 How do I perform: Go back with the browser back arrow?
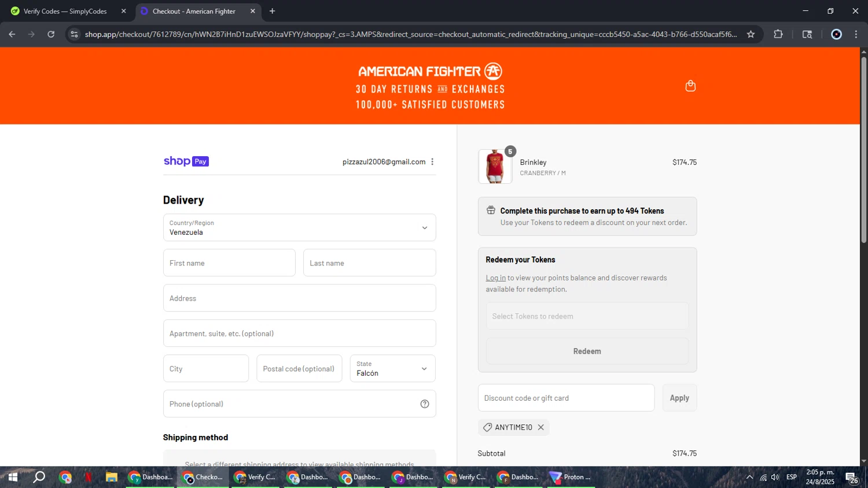point(12,34)
